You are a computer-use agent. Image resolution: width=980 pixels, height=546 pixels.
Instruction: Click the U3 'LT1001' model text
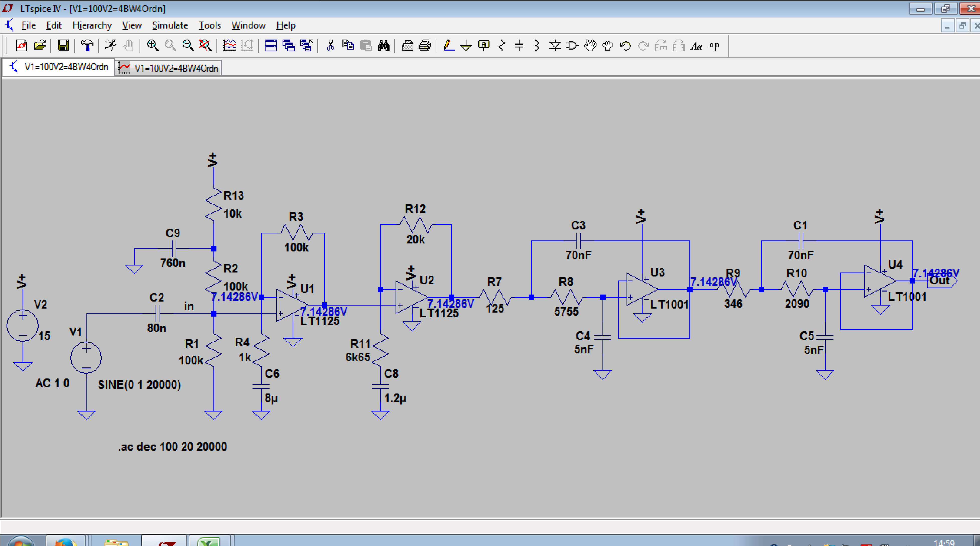tap(669, 304)
